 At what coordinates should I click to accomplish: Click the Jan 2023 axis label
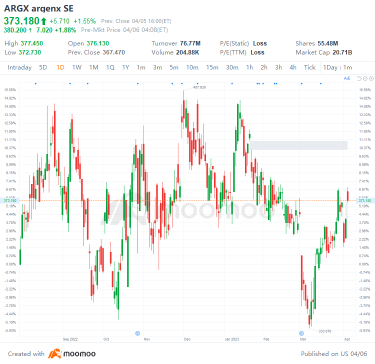point(232,339)
